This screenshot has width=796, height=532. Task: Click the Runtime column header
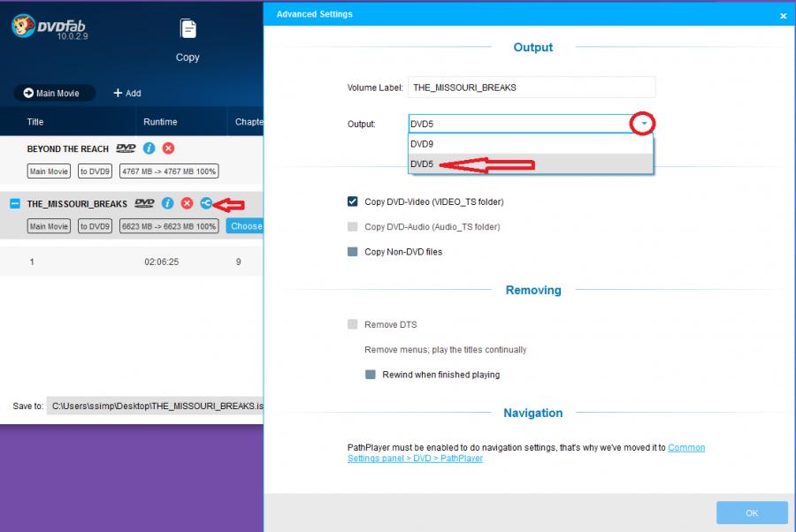tap(160, 122)
